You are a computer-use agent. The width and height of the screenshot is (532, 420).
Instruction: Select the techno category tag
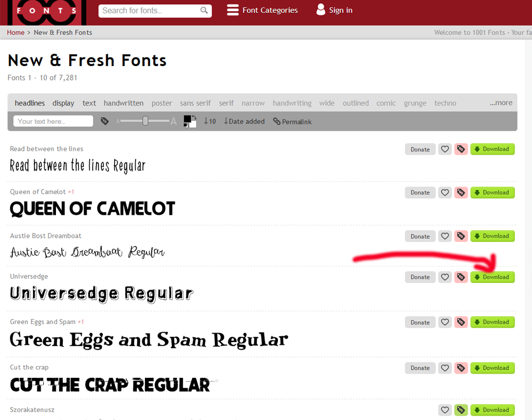pos(445,103)
